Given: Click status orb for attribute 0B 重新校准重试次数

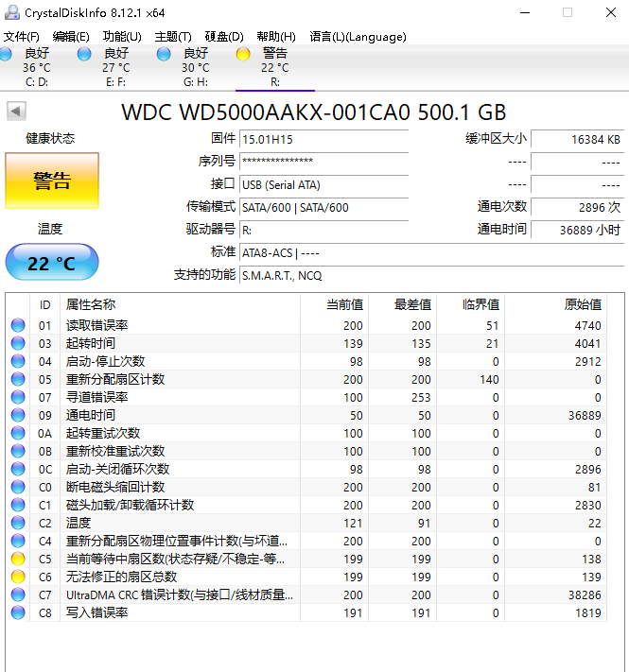Looking at the screenshot, I should point(18,451).
